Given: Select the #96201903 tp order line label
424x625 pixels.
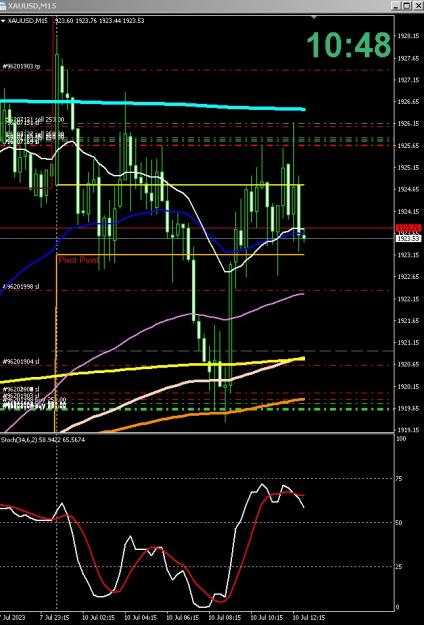Looking at the screenshot, I should (22, 67).
